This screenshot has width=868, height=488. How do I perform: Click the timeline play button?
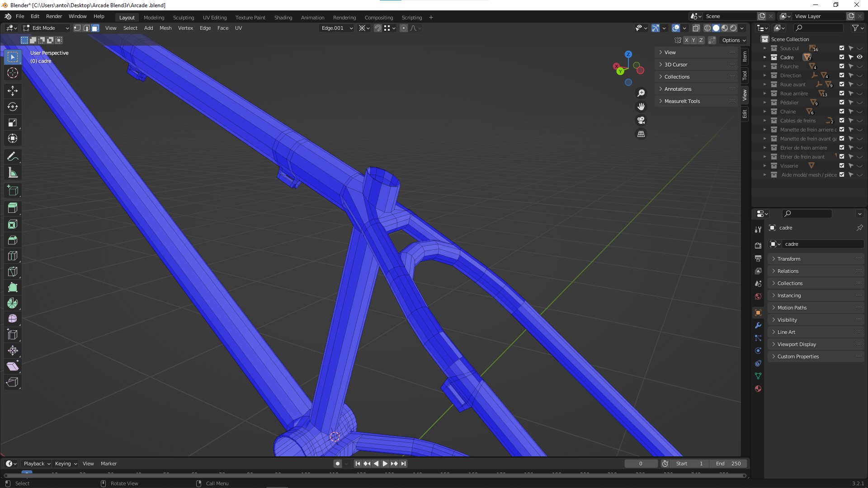(x=385, y=464)
